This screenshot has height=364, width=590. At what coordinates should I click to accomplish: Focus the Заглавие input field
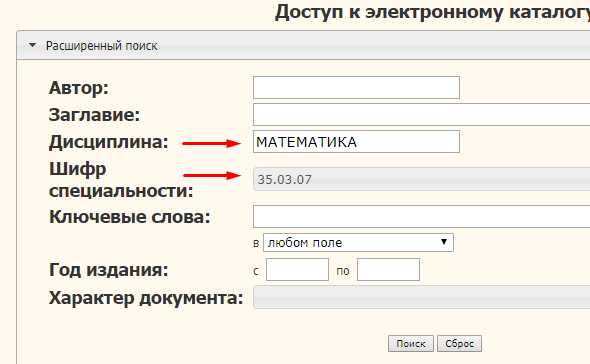(421, 115)
